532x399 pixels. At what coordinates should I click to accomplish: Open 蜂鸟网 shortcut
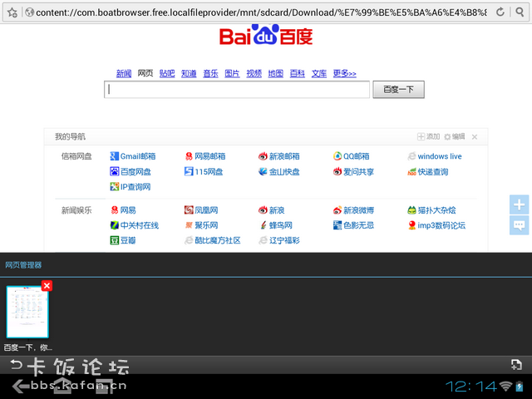pyautogui.click(x=275, y=225)
